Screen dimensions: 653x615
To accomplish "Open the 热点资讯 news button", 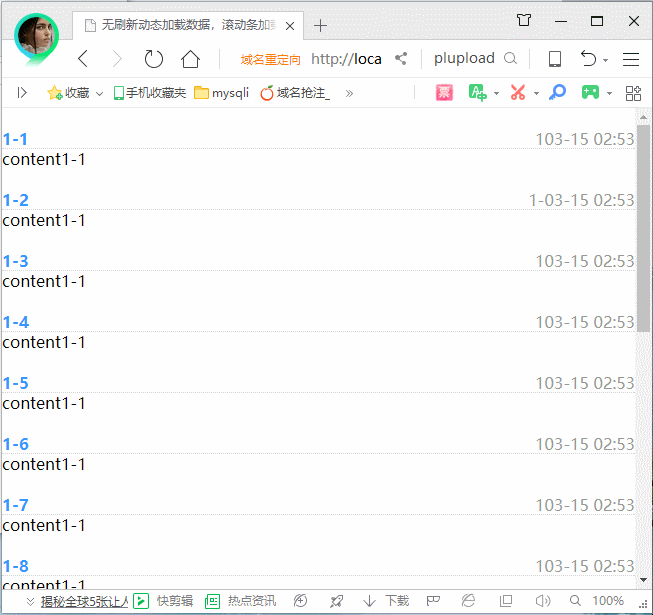I will (240, 601).
